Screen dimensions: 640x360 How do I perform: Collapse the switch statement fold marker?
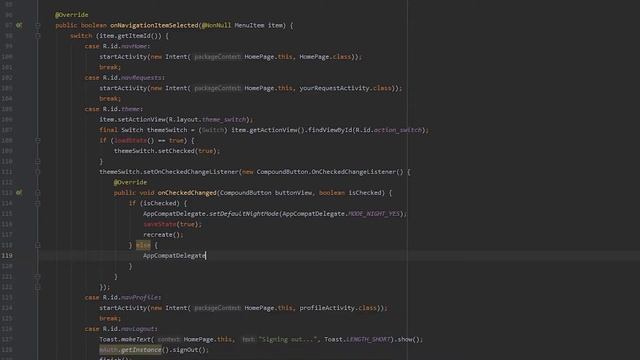point(37,36)
